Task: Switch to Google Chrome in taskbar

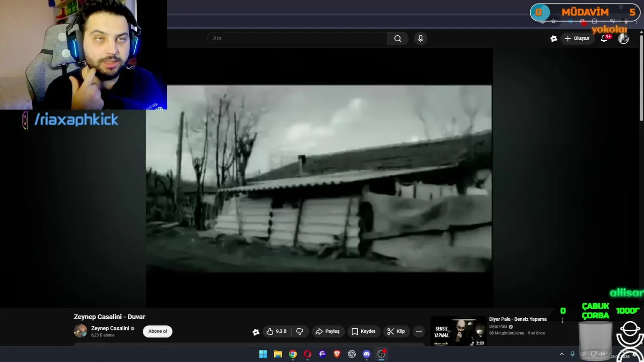Action: (x=293, y=354)
